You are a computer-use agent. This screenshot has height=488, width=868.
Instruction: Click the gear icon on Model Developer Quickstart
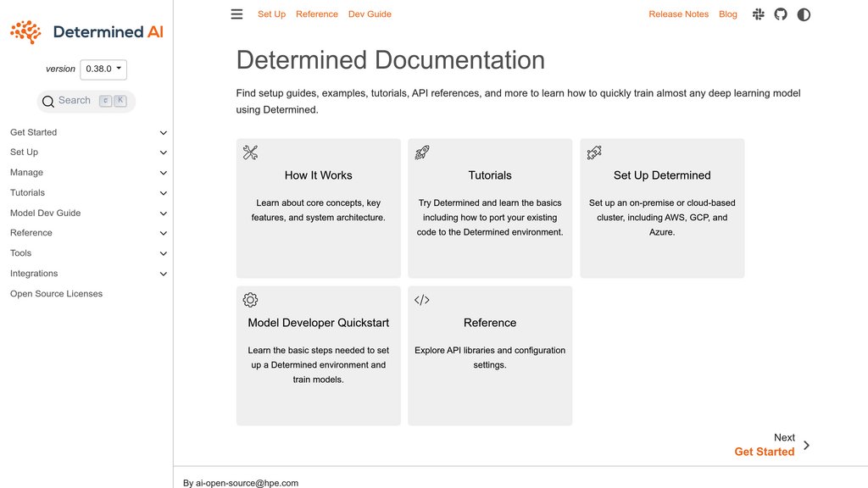click(x=250, y=299)
